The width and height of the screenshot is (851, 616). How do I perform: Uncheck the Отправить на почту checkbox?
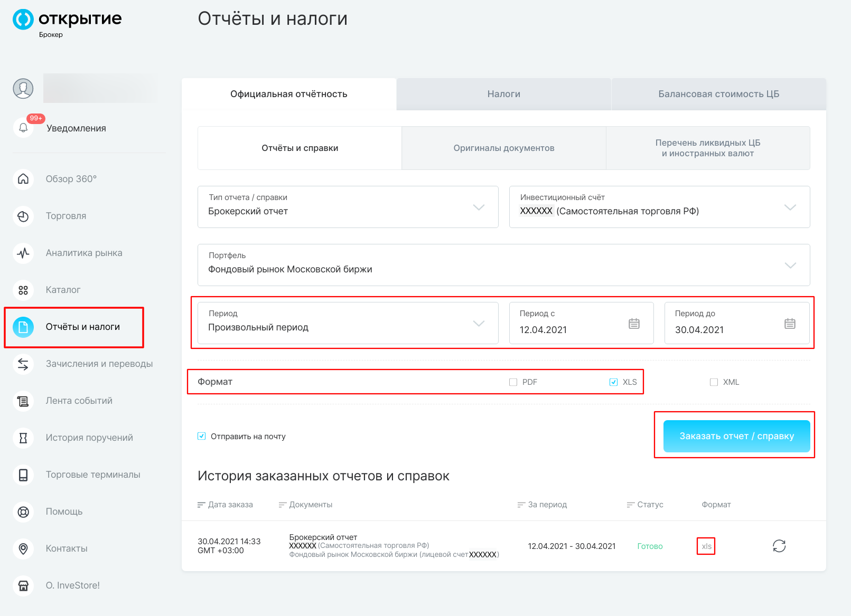202,436
